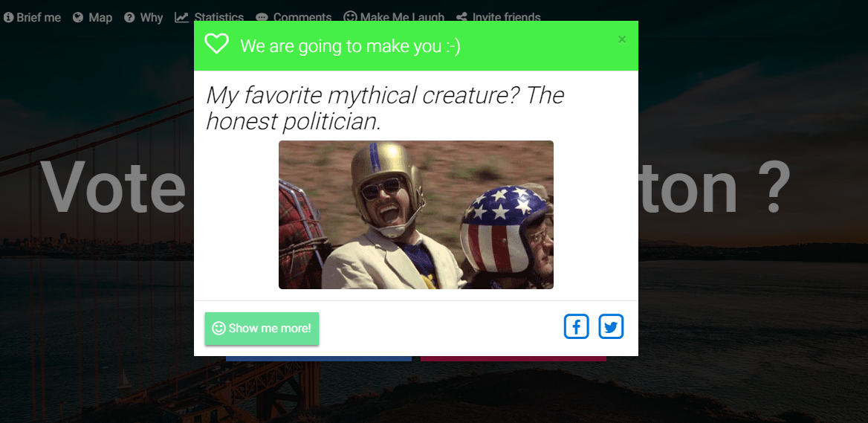Click Invite friends link

(x=498, y=16)
